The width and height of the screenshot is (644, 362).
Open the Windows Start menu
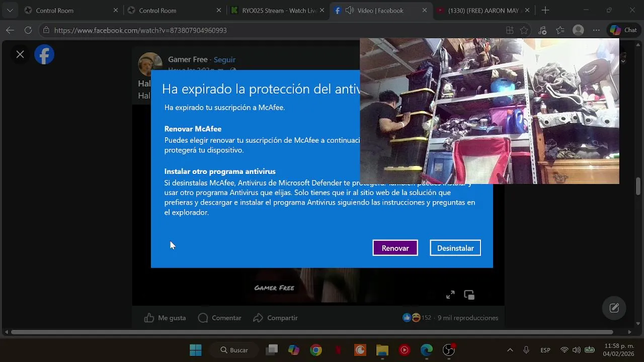click(196, 350)
